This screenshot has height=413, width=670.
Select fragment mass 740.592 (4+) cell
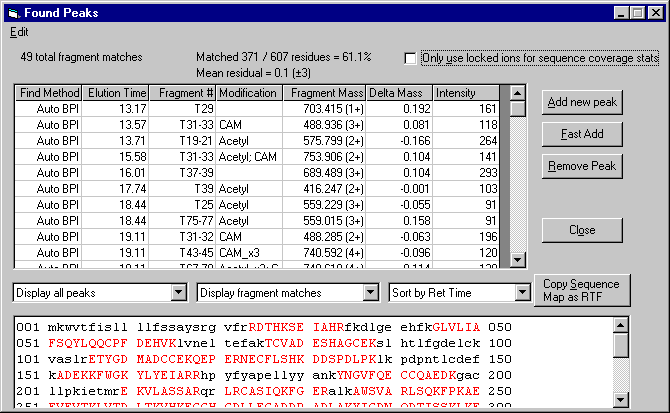tap(324, 253)
